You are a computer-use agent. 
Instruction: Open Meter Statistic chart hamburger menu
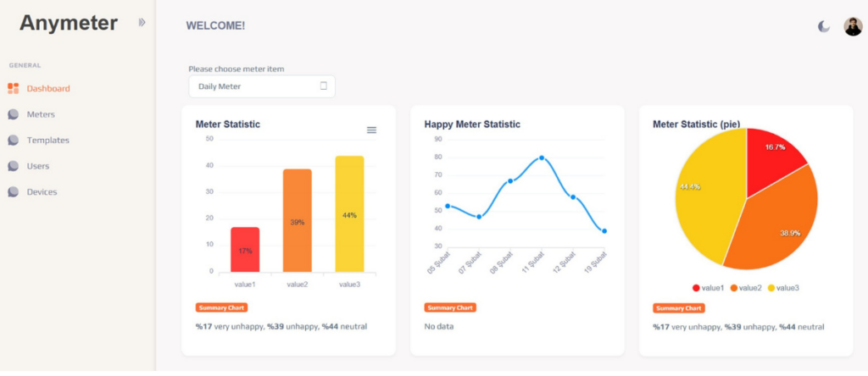pos(371,130)
